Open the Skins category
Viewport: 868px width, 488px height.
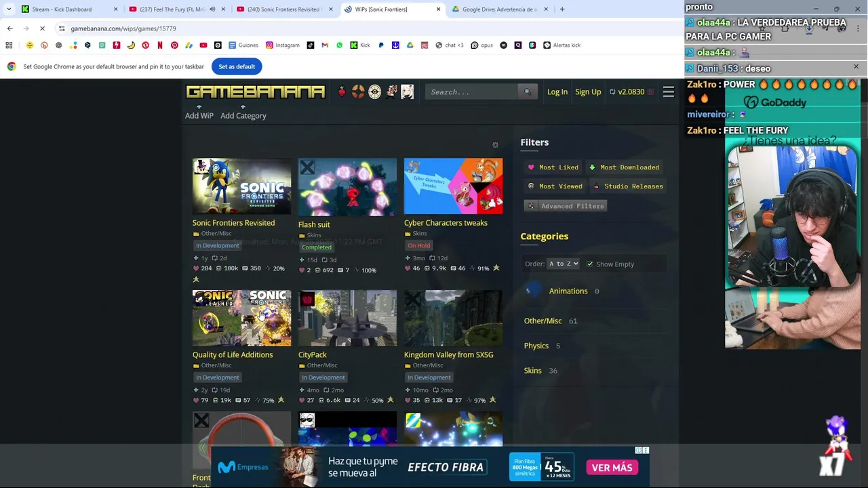click(x=532, y=371)
